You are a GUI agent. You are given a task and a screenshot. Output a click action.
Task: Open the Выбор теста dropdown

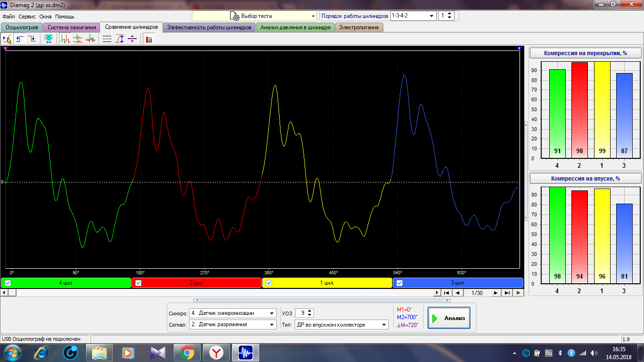tap(254, 16)
